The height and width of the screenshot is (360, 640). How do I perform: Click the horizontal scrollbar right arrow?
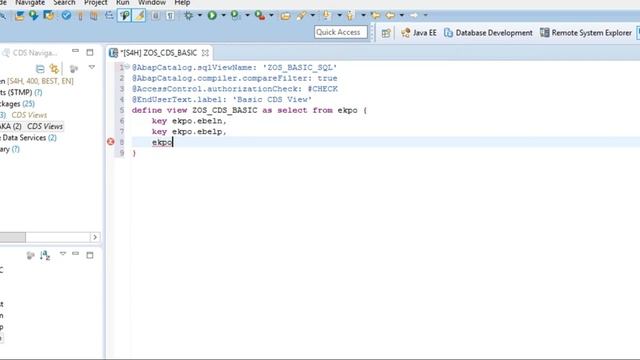click(x=95, y=237)
